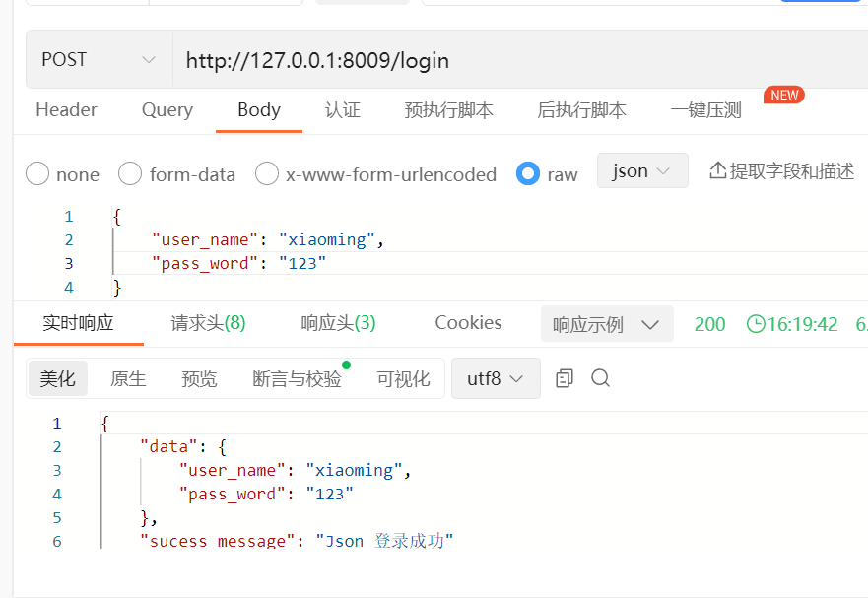868x598 pixels.
Task: Click the magnifier search icon in response toolbar
Action: pos(600,378)
